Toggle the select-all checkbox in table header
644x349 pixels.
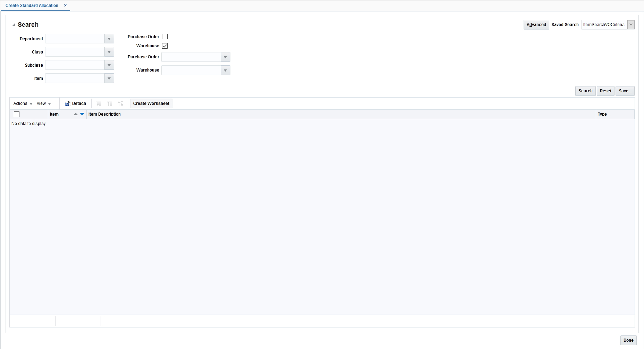point(17,114)
